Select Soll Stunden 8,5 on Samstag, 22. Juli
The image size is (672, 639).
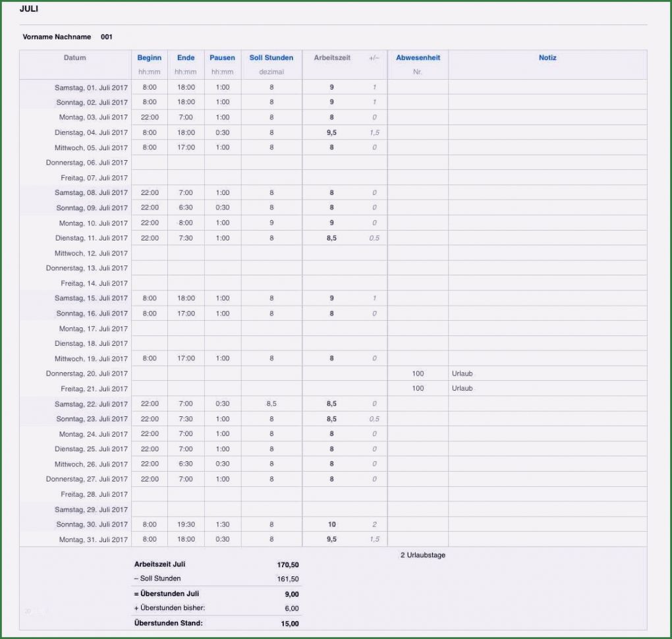(x=271, y=404)
